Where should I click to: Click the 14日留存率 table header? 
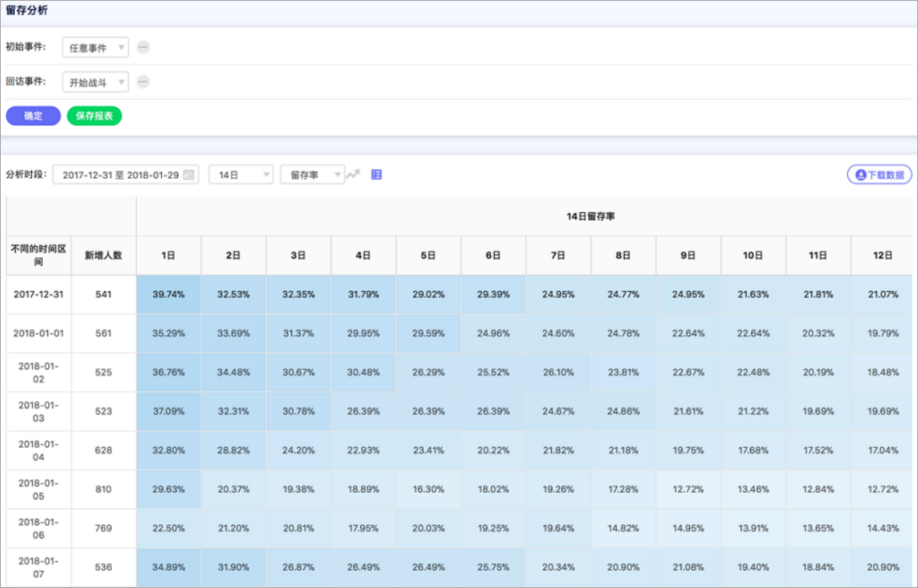(x=590, y=216)
